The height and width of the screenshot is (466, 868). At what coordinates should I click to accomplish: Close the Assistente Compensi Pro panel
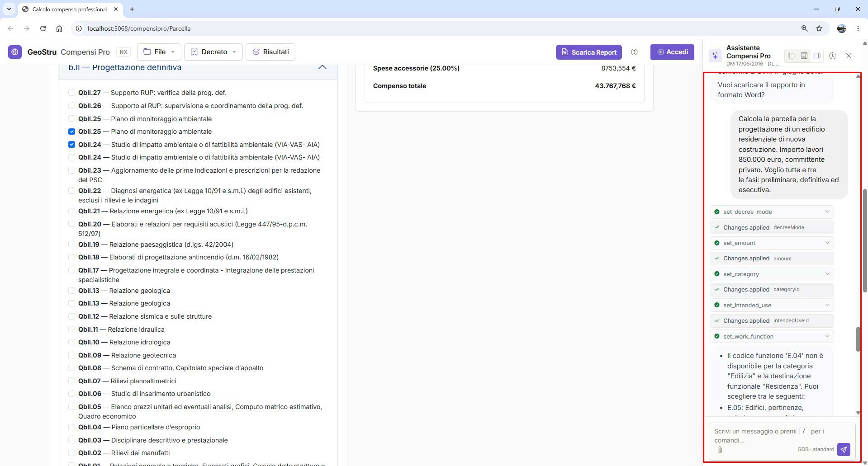(x=849, y=56)
